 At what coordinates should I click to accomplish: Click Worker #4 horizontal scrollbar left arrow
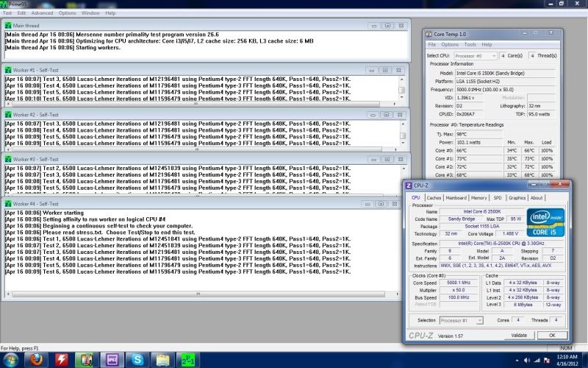pos(8,294)
